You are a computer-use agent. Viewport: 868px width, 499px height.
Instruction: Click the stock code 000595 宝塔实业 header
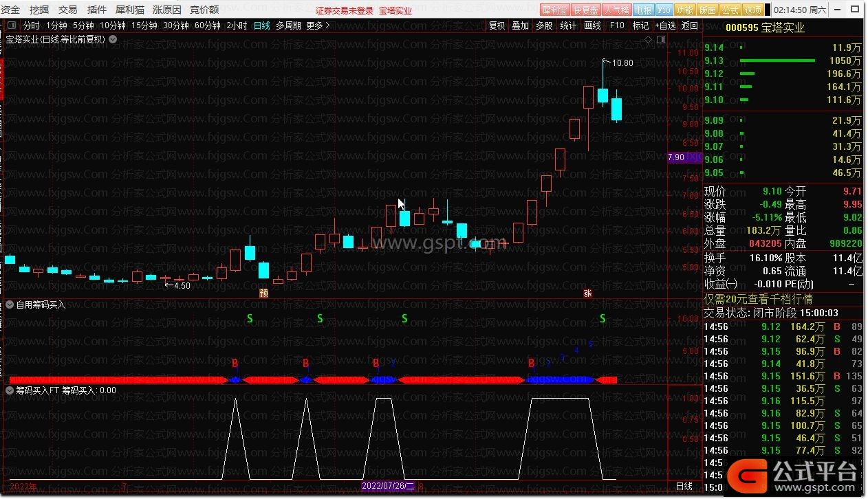pyautogui.click(x=765, y=28)
